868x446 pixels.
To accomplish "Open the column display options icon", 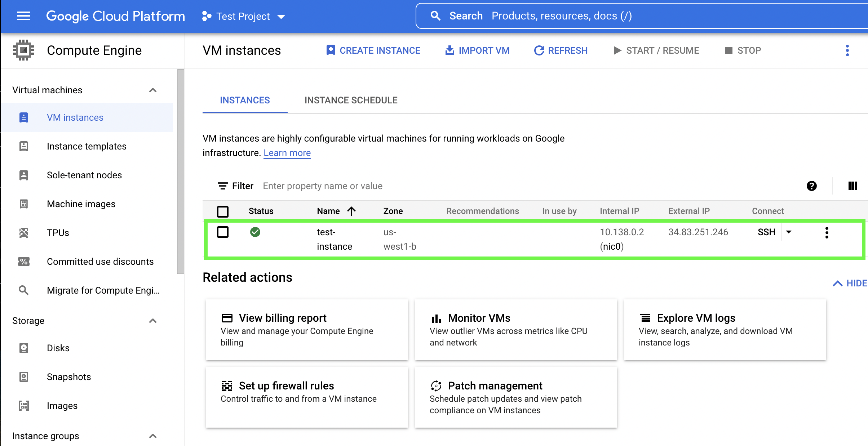I will tap(853, 186).
